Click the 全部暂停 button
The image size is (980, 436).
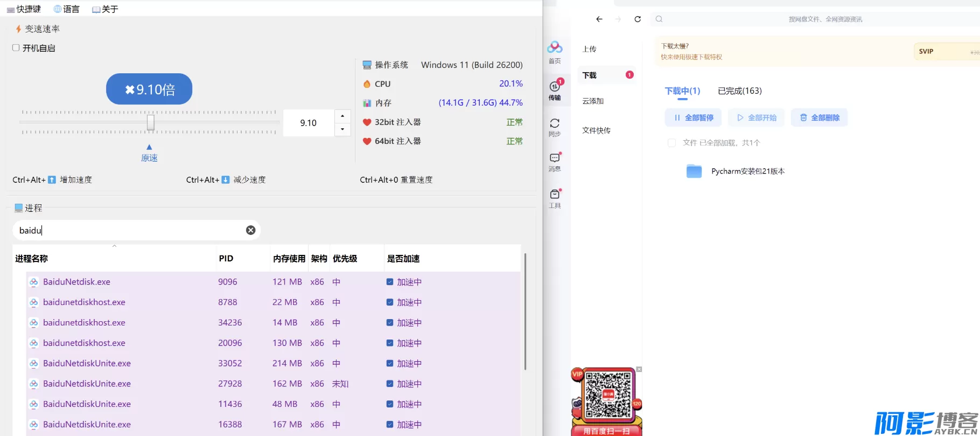tap(692, 117)
